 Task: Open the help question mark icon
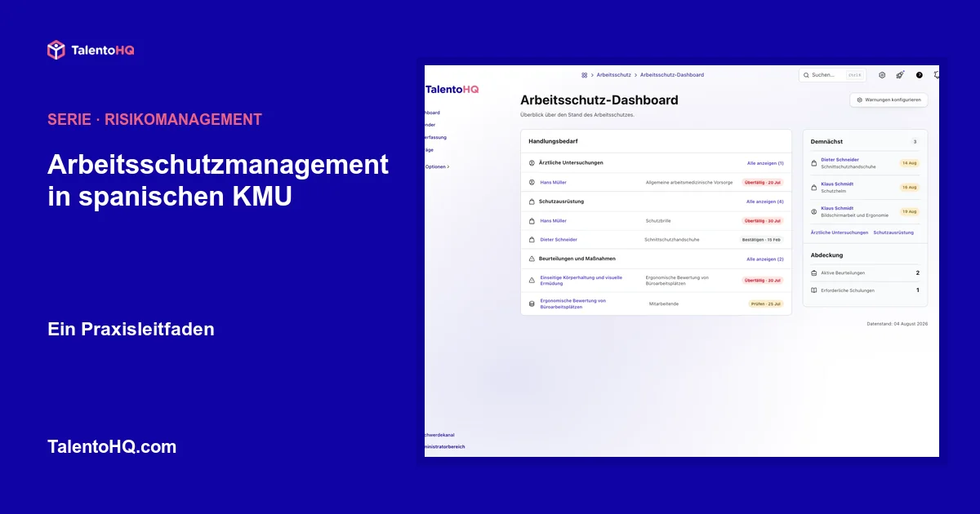click(x=919, y=75)
